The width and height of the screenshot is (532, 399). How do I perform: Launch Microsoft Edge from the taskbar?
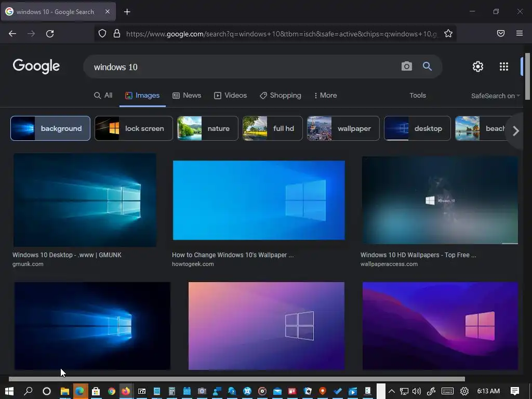click(x=80, y=391)
